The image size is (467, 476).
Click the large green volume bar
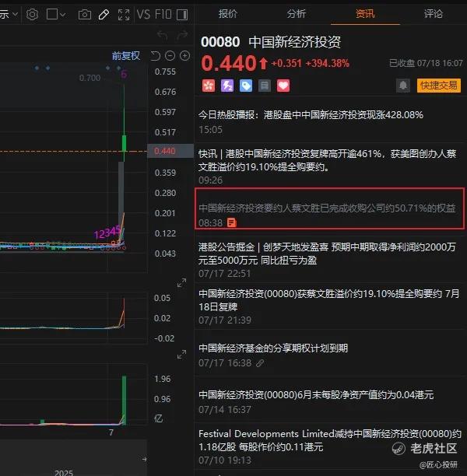[124, 400]
